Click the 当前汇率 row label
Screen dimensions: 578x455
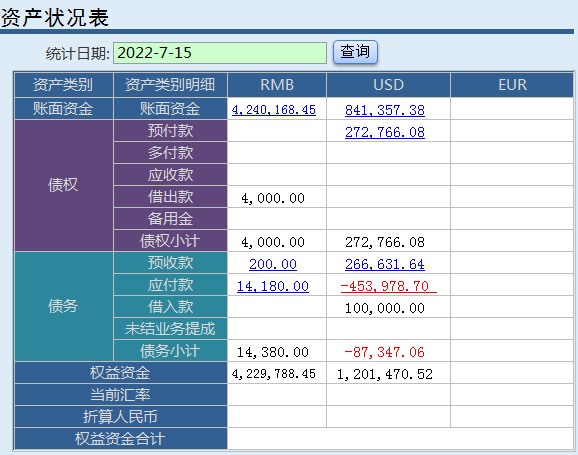point(121,395)
